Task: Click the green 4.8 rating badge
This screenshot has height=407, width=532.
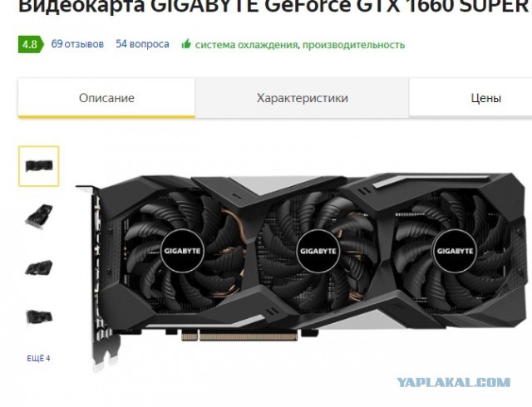Action: pyautogui.click(x=31, y=44)
